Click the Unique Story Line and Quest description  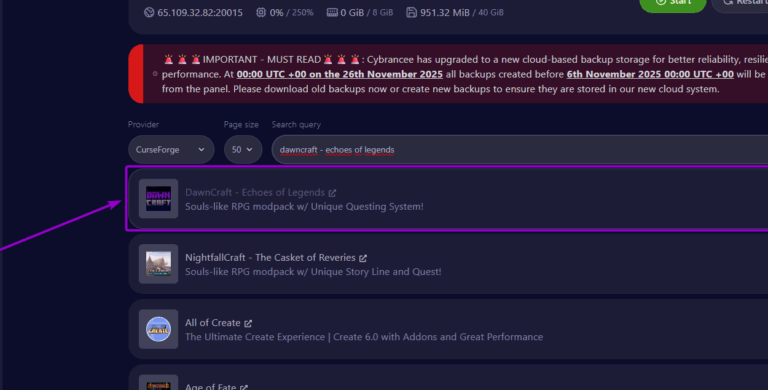[x=313, y=271]
